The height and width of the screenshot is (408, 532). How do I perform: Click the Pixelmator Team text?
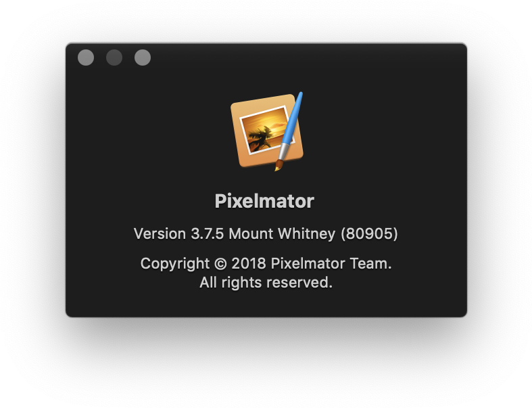[x=331, y=264]
